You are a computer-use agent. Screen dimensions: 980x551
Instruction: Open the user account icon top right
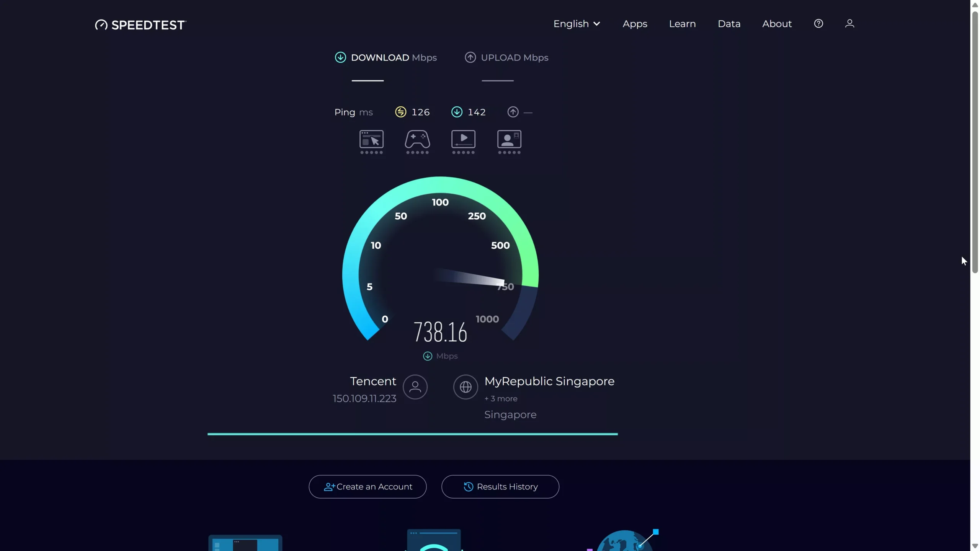tap(850, 23)
